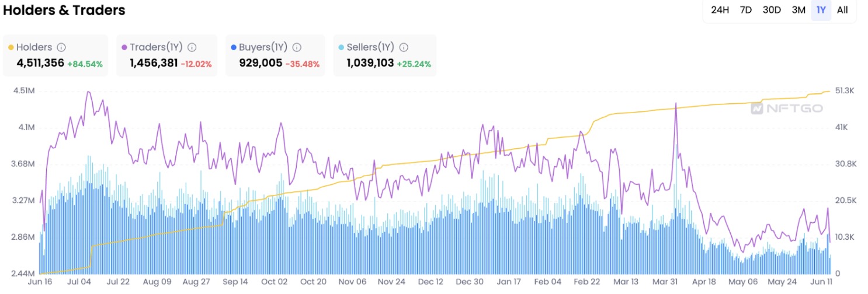Show All time range data
Screen dimensions: 868x294
(x=842, y=10)
